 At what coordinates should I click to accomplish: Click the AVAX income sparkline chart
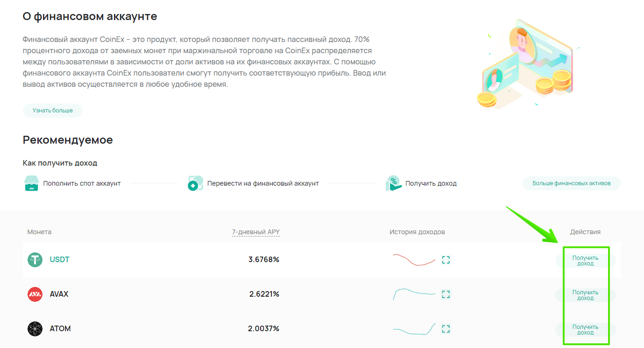(x=414, y=294)
